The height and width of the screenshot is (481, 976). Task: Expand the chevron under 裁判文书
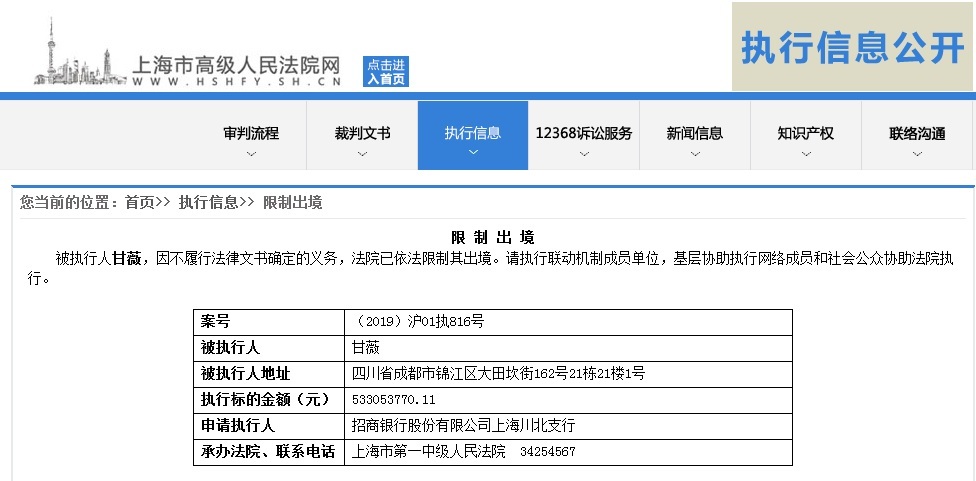coord(362,154)
